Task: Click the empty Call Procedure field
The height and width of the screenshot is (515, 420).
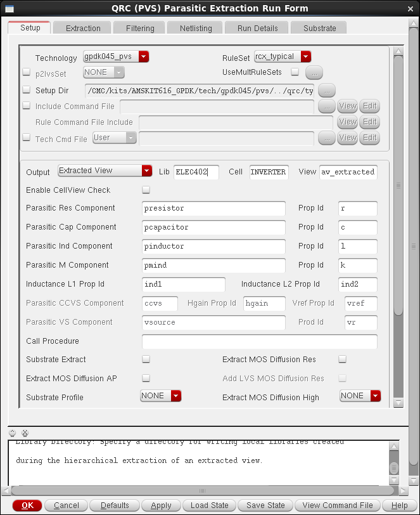Action: coord(260,341)
